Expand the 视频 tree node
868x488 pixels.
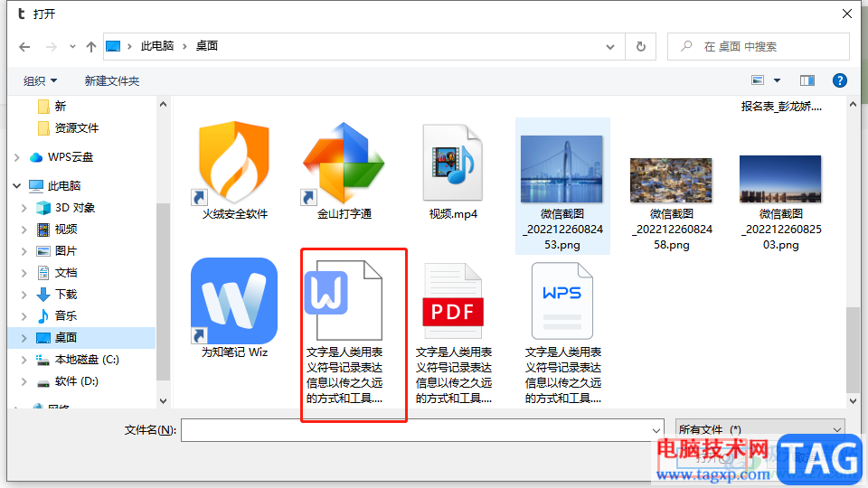(24, 230)
